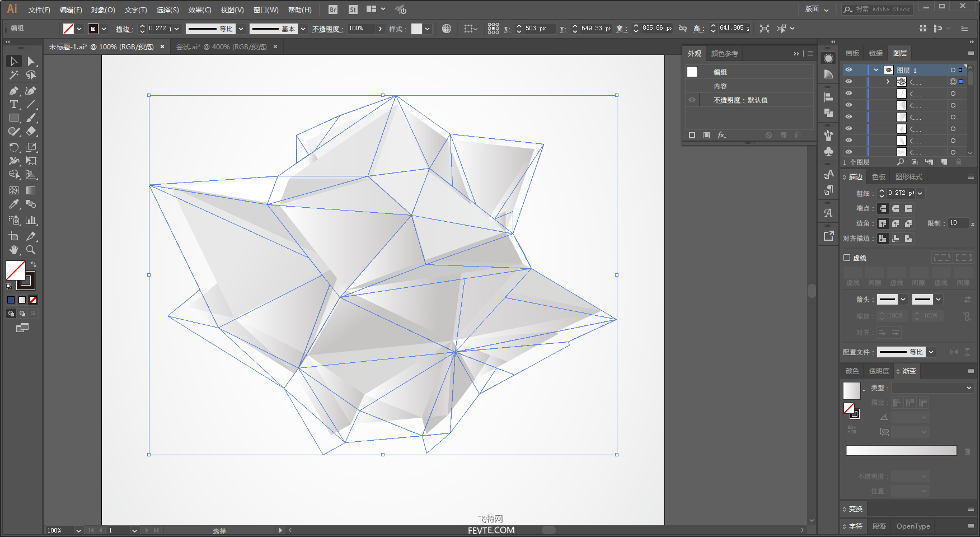Click the Recolor Artwork icon in control bar
This screenshot has height=537, width=980.
447,29
